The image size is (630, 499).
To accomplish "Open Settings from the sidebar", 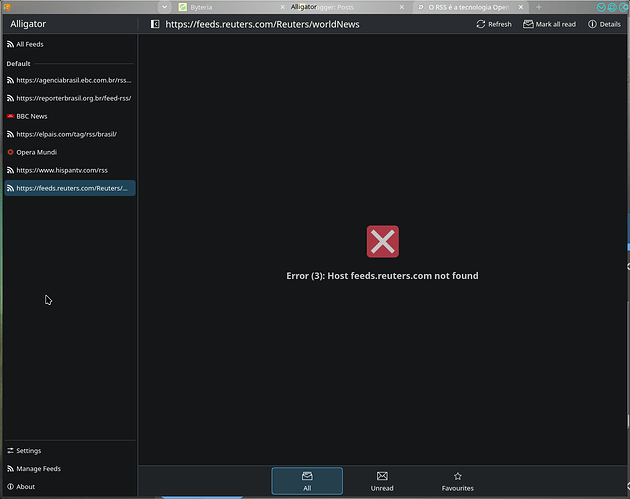I will 29,451.
